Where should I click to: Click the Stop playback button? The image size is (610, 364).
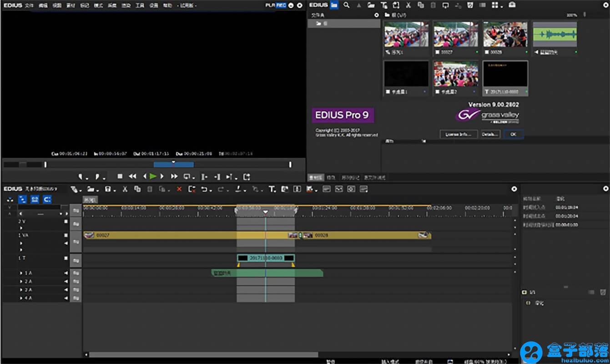pyautogui.click(x=120, y=177)
